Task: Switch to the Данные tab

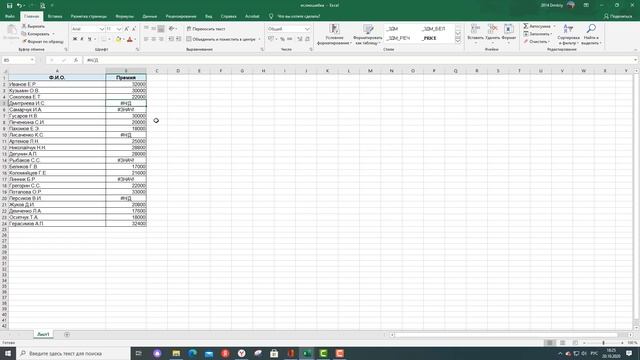Action: coord(150,16)
